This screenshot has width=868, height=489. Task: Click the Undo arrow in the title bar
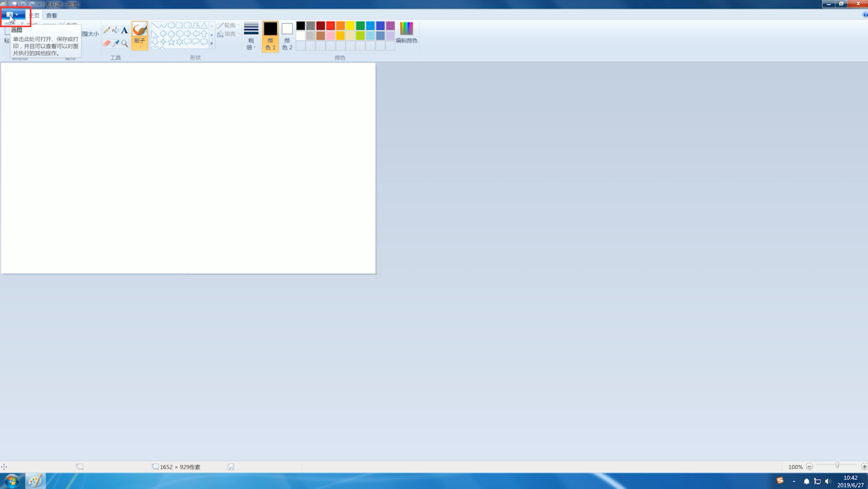pyautogui.click(x=23, y=4)
